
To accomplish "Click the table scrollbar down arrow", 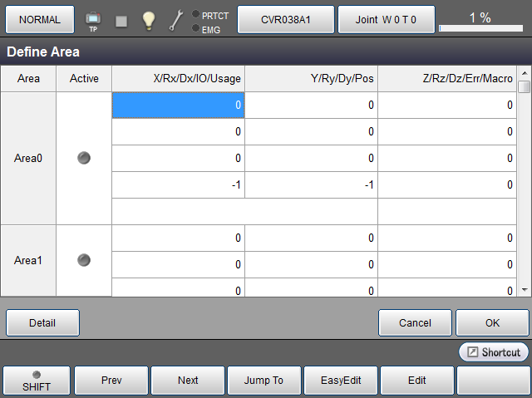I will tap(524, 289).
